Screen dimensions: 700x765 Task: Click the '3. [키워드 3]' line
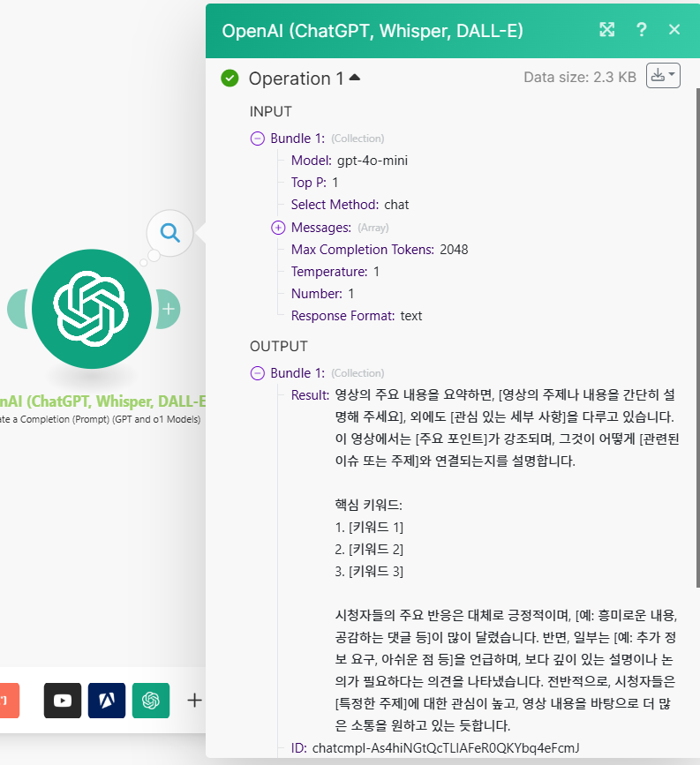coord(369,571)
